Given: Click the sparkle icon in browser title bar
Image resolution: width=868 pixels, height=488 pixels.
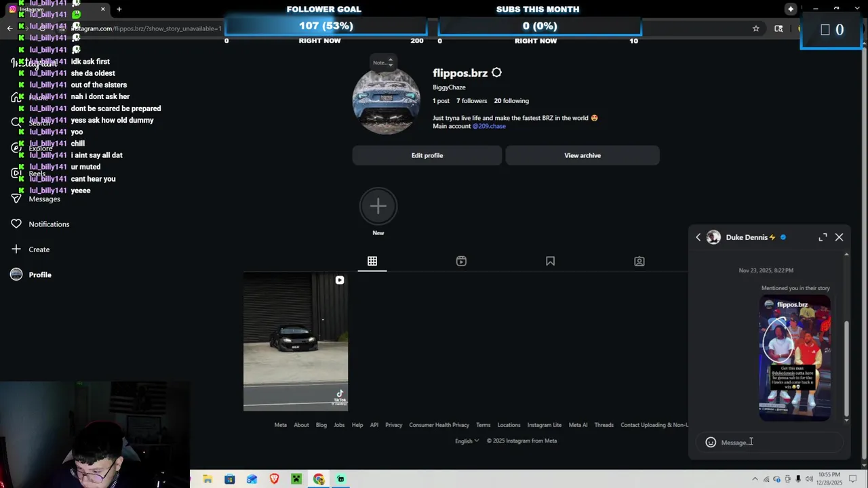Looking at the screenshot, I should [791, 9].
